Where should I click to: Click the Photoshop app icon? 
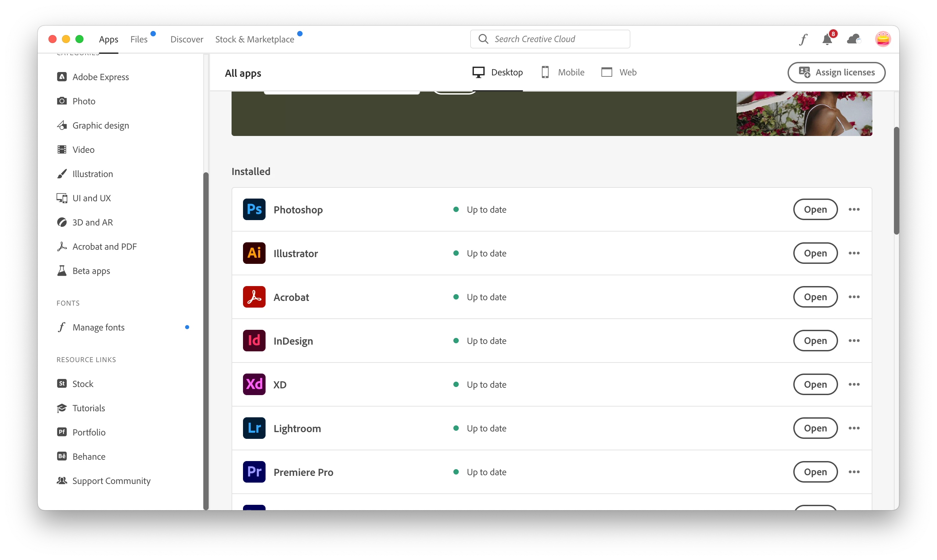tap(254, 209)
